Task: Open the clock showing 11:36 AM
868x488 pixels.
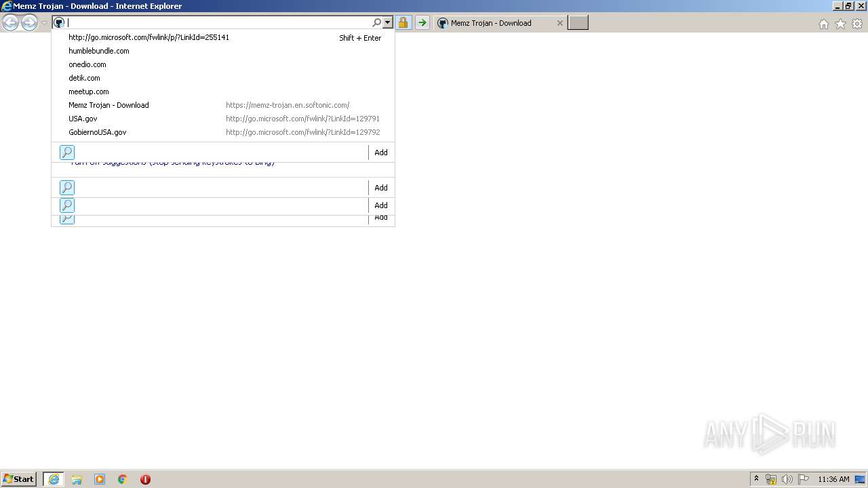Action: click(x=833, y=479)
